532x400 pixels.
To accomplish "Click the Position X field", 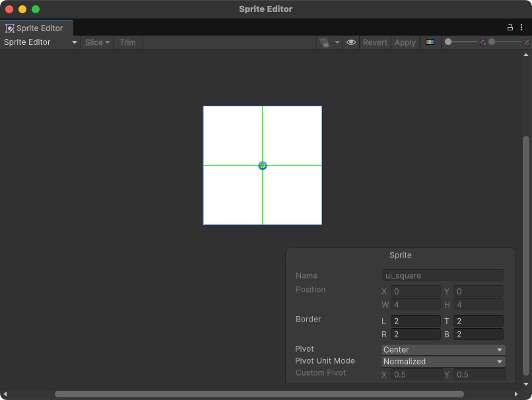I will pos(416,292).
